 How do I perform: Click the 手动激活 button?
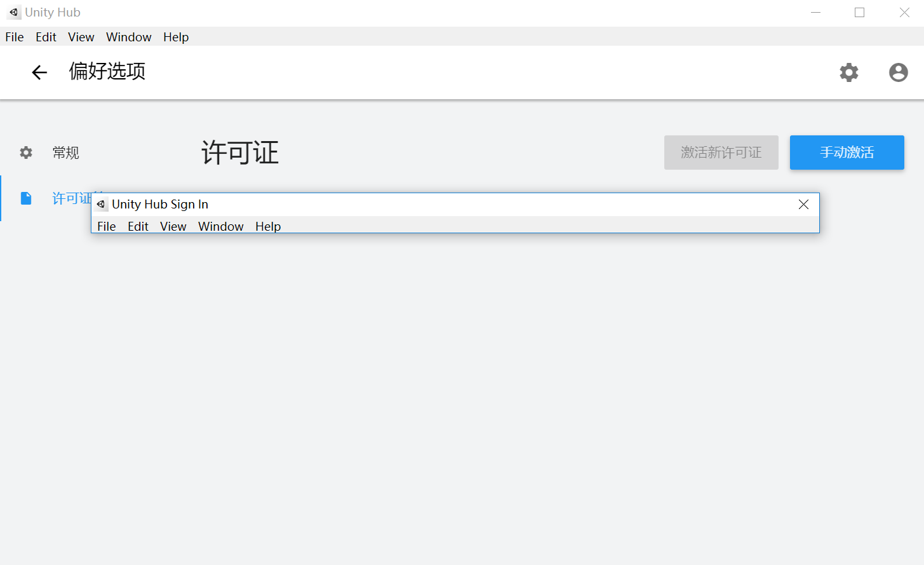[847, 153]
